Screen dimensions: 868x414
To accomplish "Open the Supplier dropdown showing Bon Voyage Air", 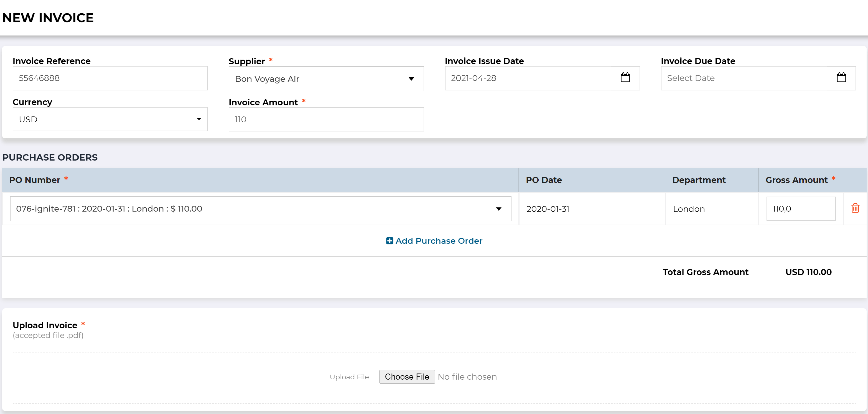I will (x=326, y=79).
